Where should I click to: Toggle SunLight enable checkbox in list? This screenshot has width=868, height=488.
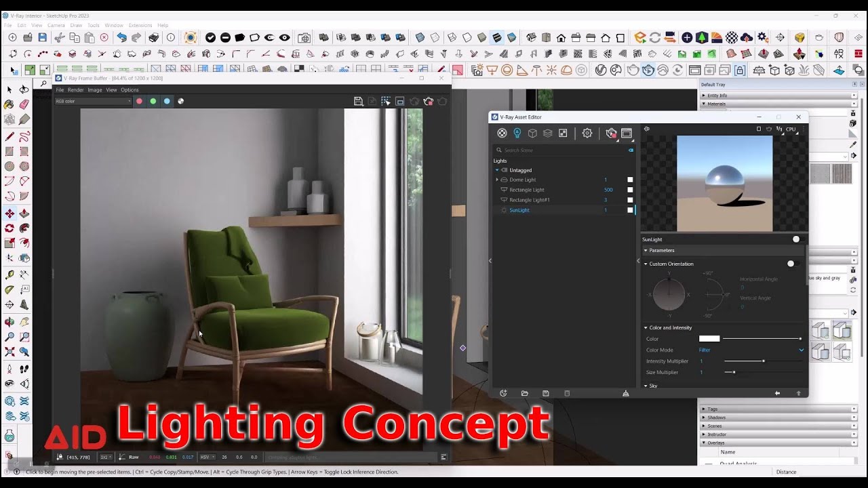point(630,210)
